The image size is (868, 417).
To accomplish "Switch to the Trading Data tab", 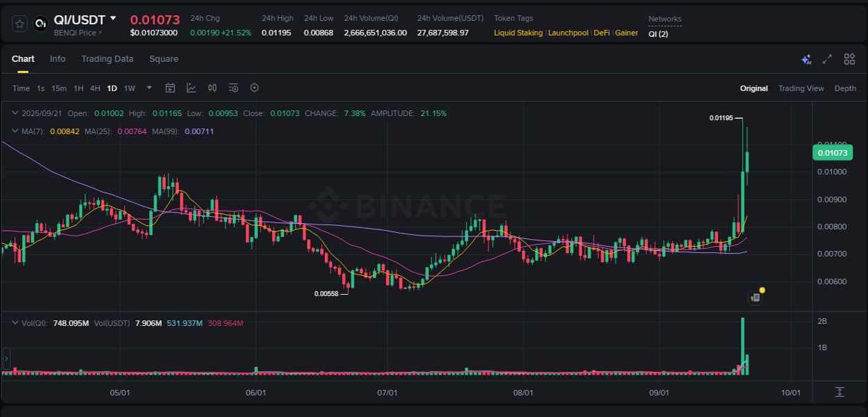I will [107, 59].
